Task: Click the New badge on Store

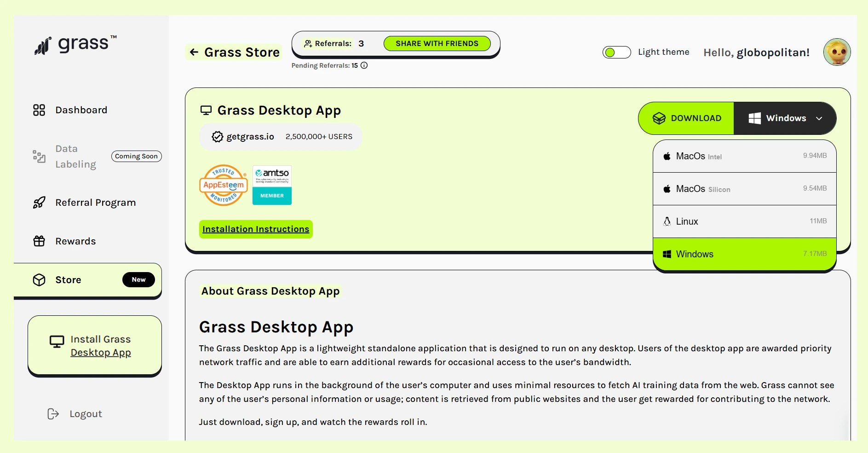Action: click(138, 280)
